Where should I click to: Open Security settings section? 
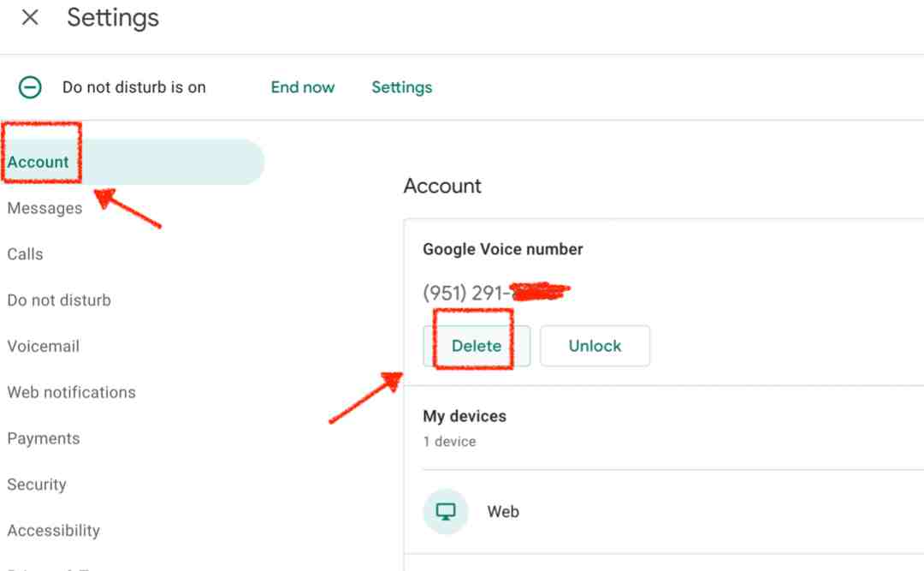37,485
